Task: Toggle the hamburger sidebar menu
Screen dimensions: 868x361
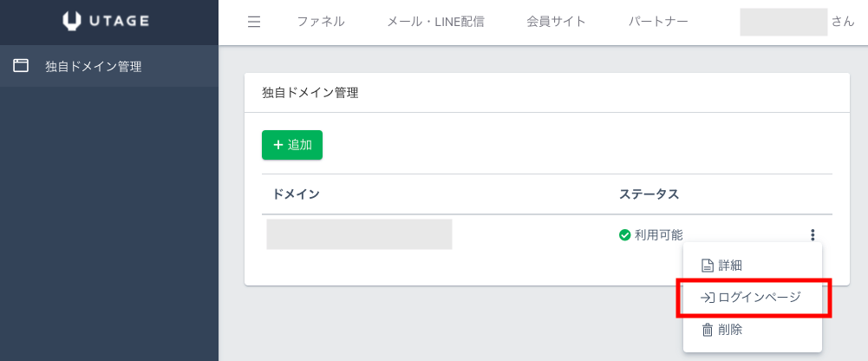Action: pyautogui.click(x=254, y=22)
